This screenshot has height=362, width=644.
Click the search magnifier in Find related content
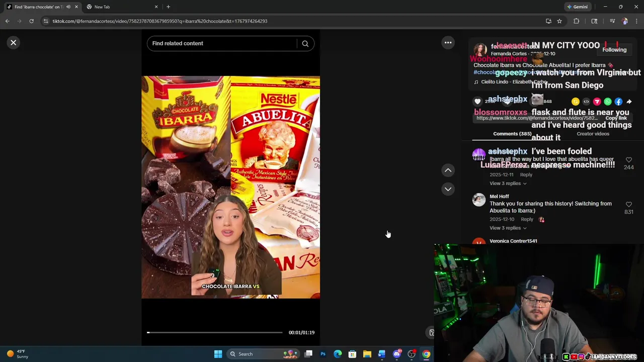click(x=305, y=43)
